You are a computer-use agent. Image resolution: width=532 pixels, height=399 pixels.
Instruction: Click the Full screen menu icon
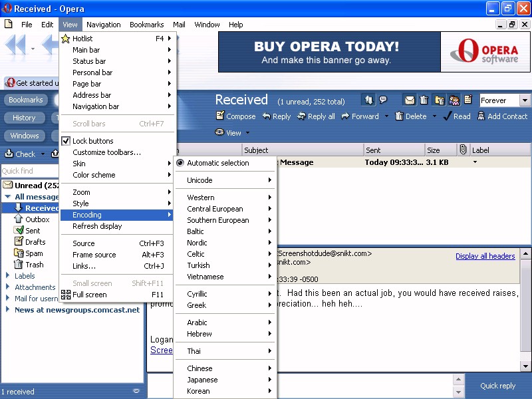point(66,295)
